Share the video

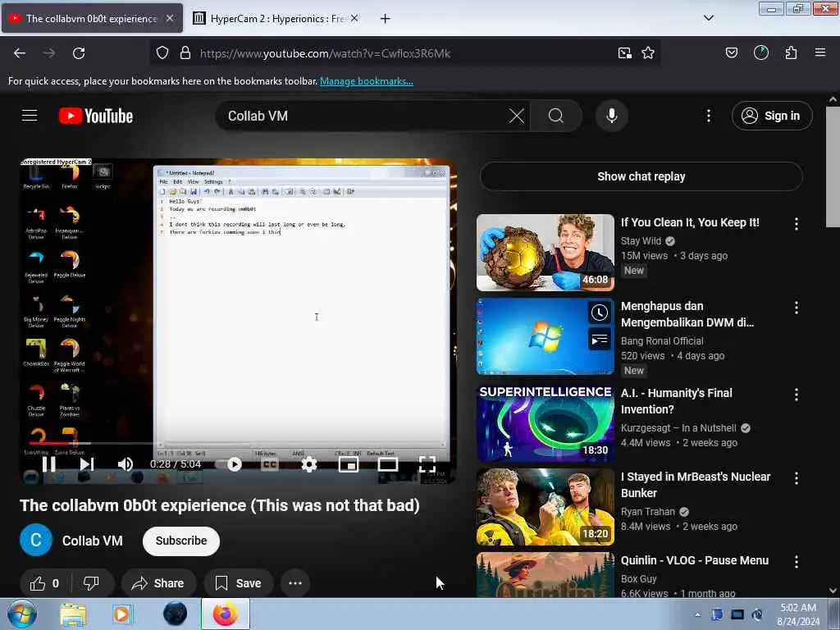(x=158, y=583)
